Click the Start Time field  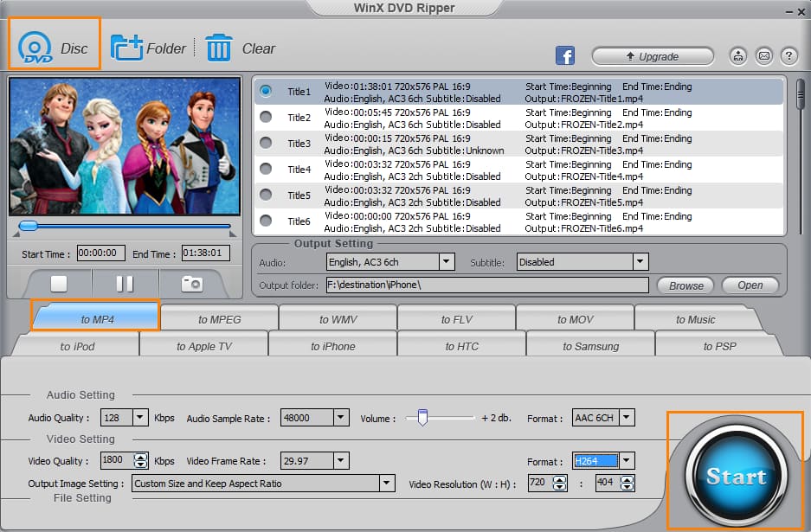tap(101, 253)
